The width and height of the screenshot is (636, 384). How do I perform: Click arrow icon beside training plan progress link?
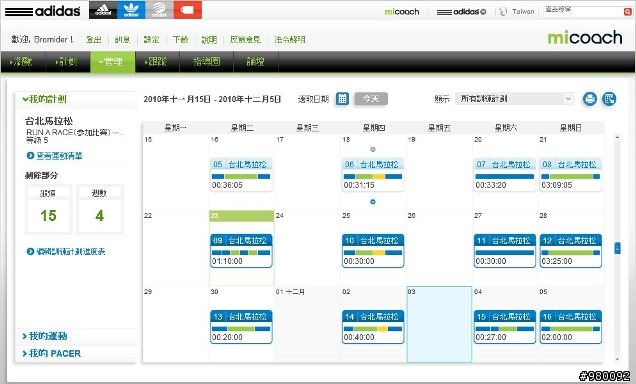(x=30, y=251)
